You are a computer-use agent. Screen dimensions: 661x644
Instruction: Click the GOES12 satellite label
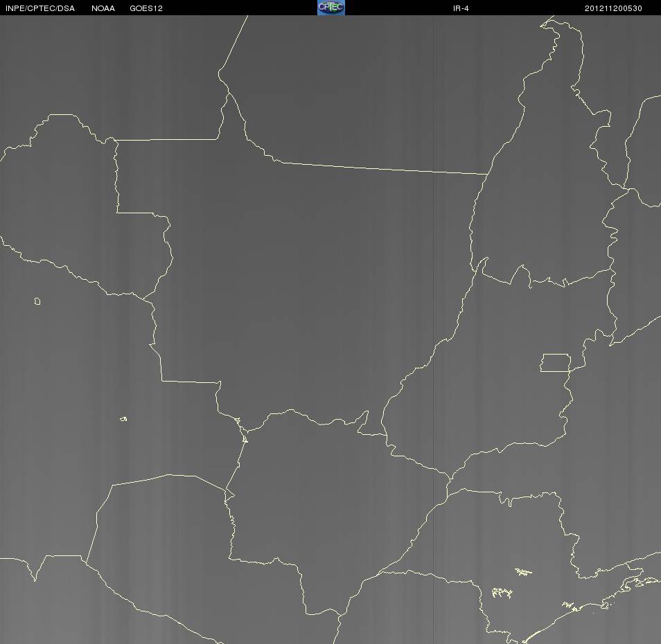point(146,8)
